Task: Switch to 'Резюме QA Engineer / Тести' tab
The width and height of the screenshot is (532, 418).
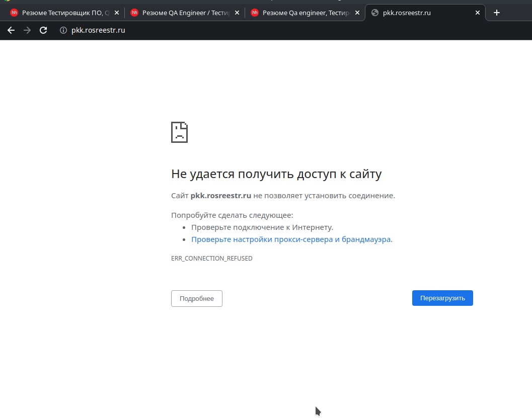Action: (185, 13)
